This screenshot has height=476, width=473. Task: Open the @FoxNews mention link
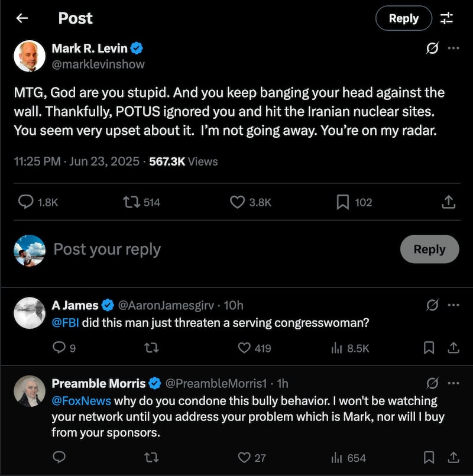82,400
